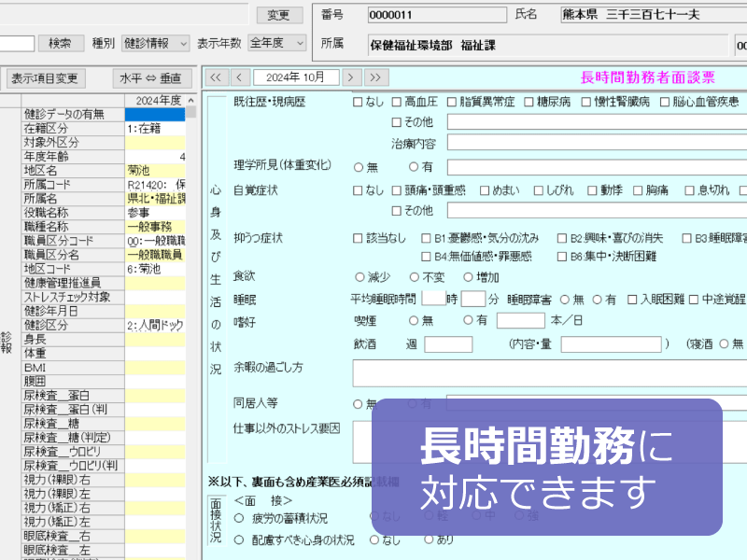Click the 表示項目変更 button
Image resolution: width=747 pixels, height=560 pixels.
(45, 78)
